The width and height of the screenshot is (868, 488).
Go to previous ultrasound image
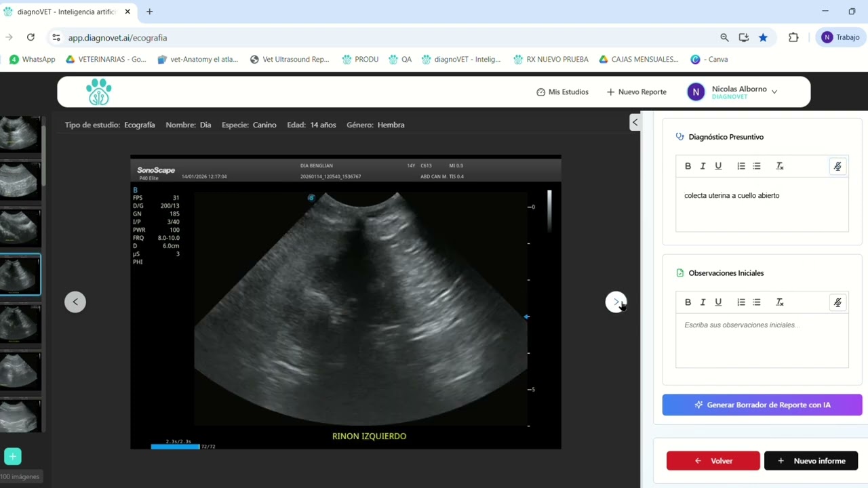pyautogui.click(x=75, y=302)
